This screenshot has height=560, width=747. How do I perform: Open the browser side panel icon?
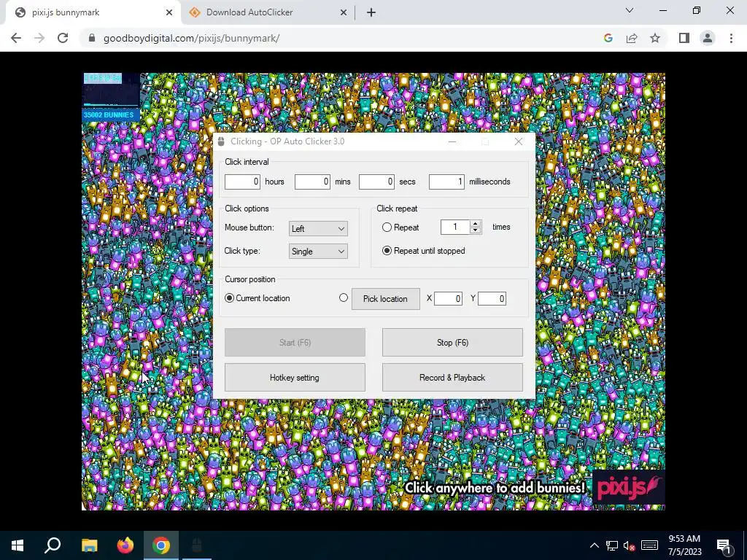[684, 38]
